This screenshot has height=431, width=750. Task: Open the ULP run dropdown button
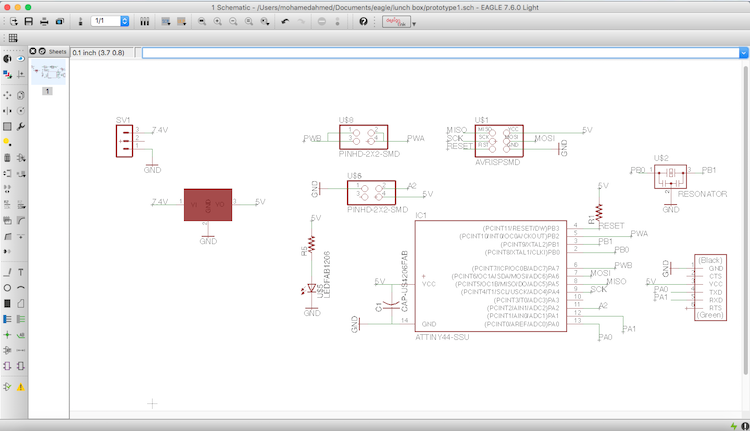pyautogui.click(x=182, y=22)
